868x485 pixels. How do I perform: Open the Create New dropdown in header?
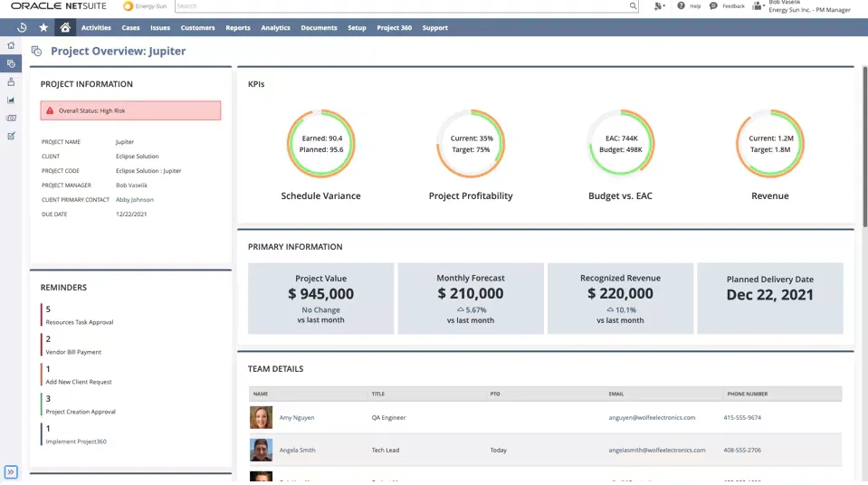659,6
